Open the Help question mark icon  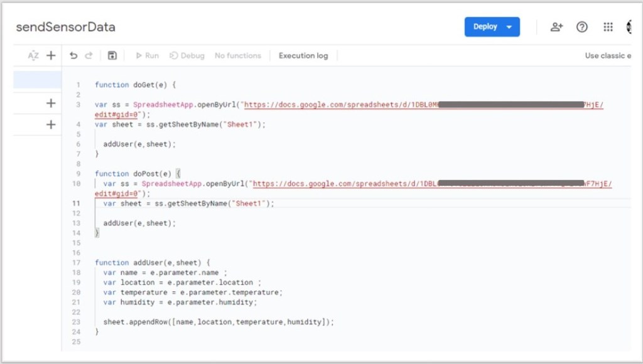point(582,27)
